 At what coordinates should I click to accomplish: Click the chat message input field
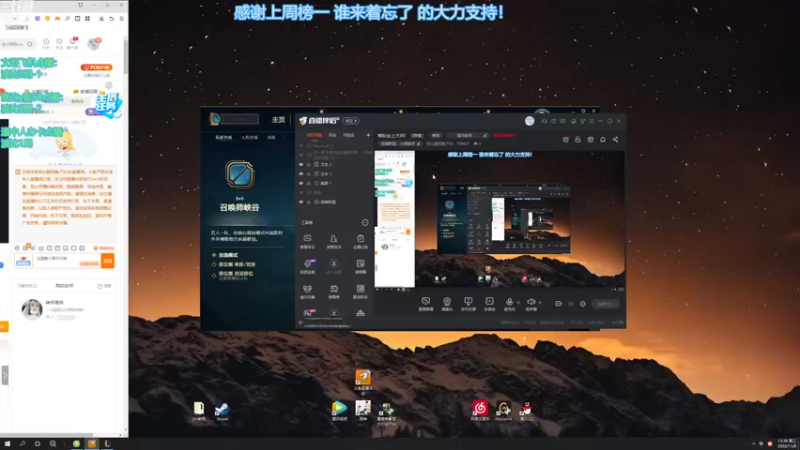(66, 261)
